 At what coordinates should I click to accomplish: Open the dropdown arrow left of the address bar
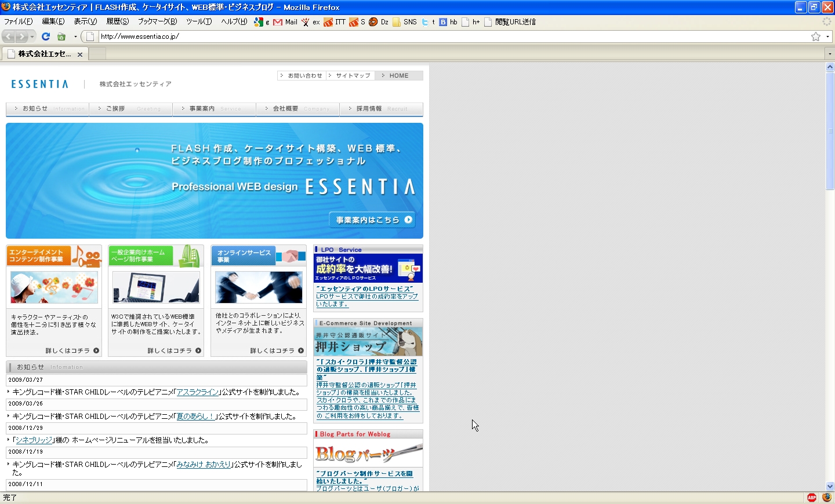(x=75, y=36)
